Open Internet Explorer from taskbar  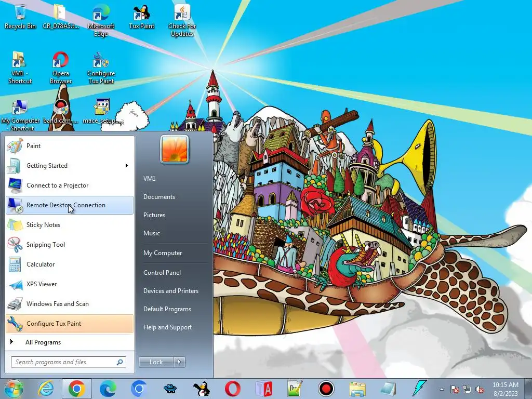tap(46, 389)
